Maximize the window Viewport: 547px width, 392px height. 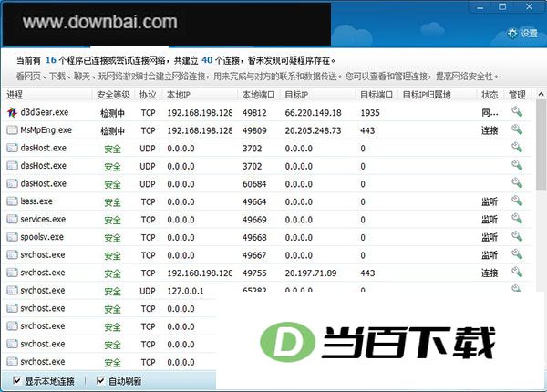click(502, 7)
